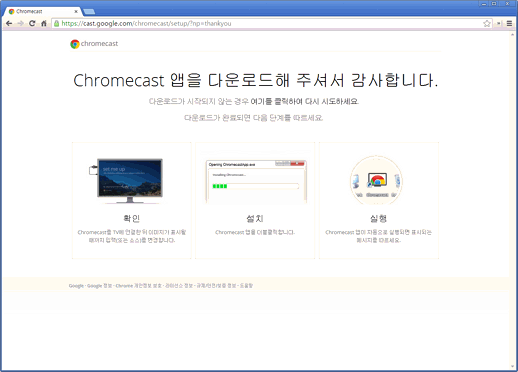This screenshot has width=518, height=372.
Task: Minimize the Chrome window
Action: click(485, 4)
